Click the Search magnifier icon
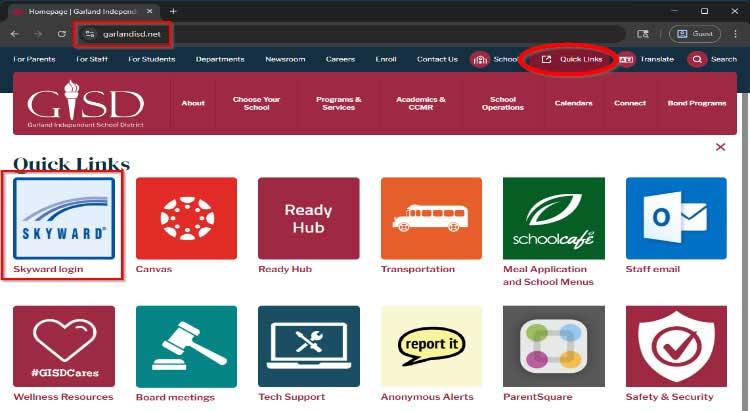750x411 pixels. click(x=697, y=60)
